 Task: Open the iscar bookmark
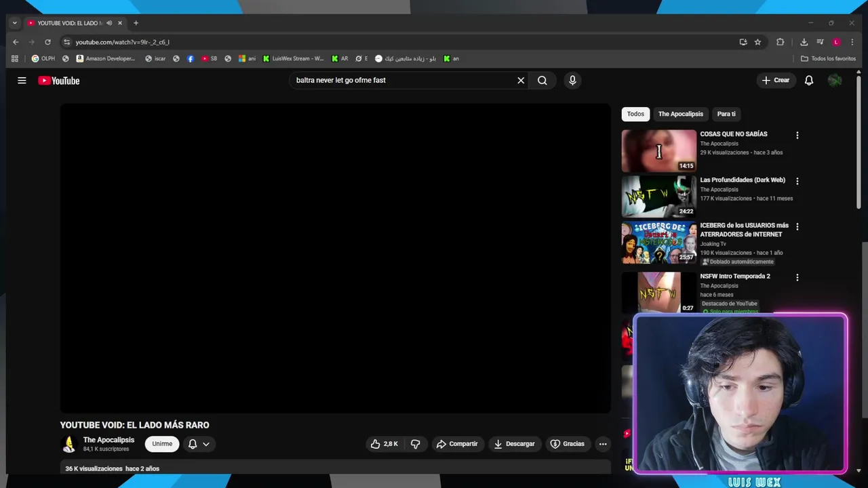click(x=155, y=58)
